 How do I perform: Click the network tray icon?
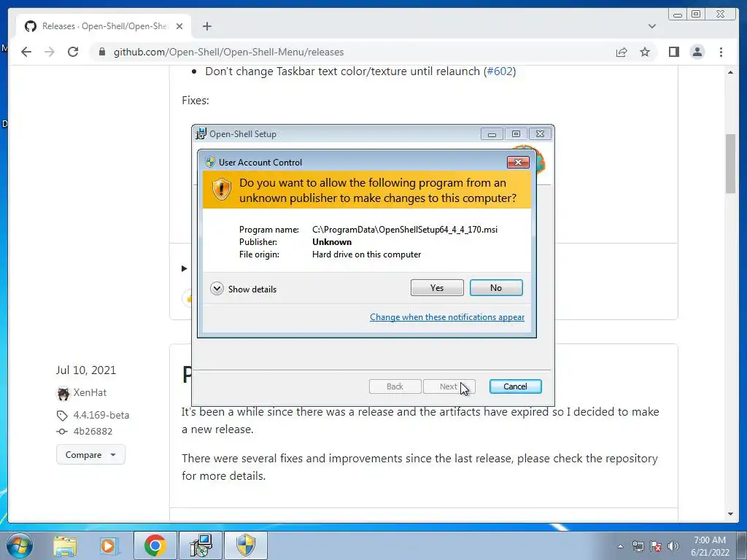click(638, 546)
